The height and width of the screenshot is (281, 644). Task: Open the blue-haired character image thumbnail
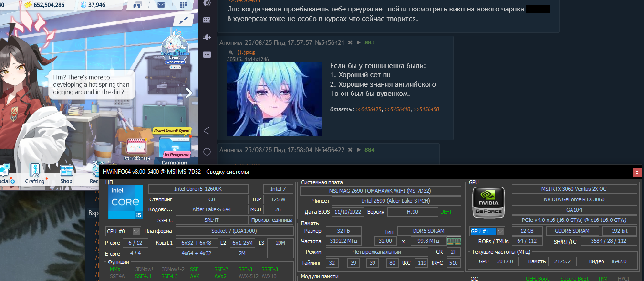click(x=274, y=99)
